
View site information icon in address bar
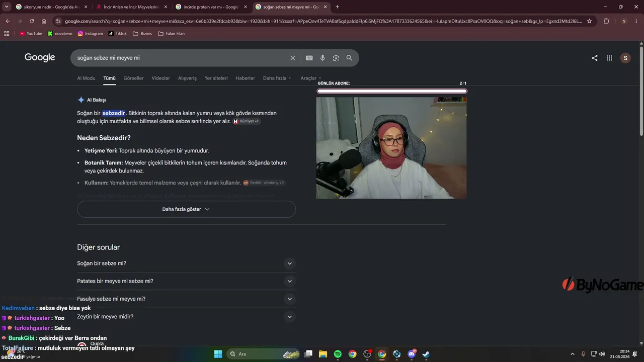click(58, 21)
